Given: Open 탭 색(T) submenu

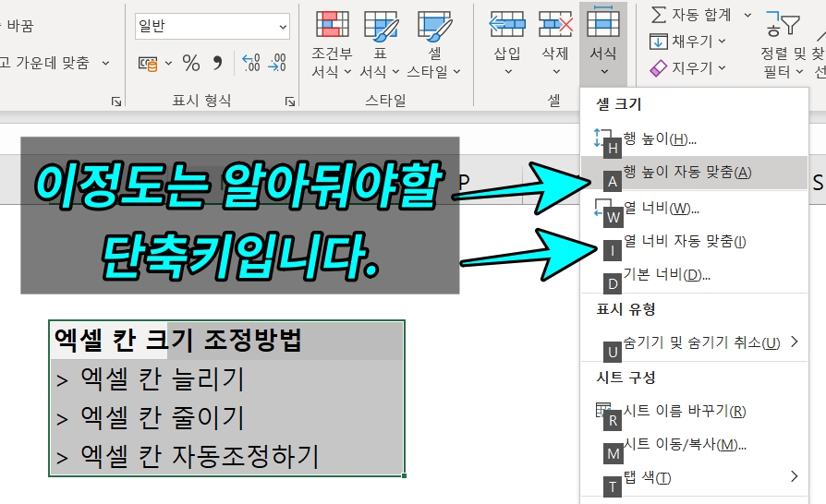Looking at the screenshot, I should 694,478.
